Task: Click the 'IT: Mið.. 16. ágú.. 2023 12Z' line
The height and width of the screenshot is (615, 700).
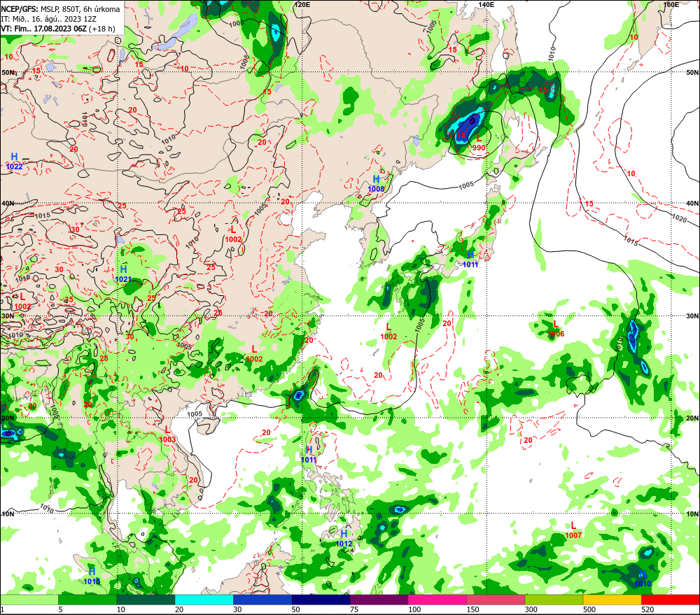Action: [49, 19]
